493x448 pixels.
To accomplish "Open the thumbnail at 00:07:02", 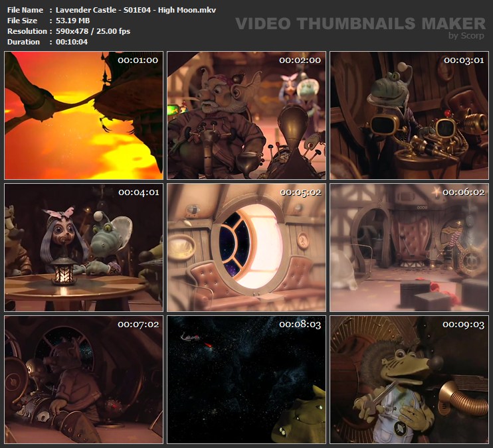I will coord(84,380).
